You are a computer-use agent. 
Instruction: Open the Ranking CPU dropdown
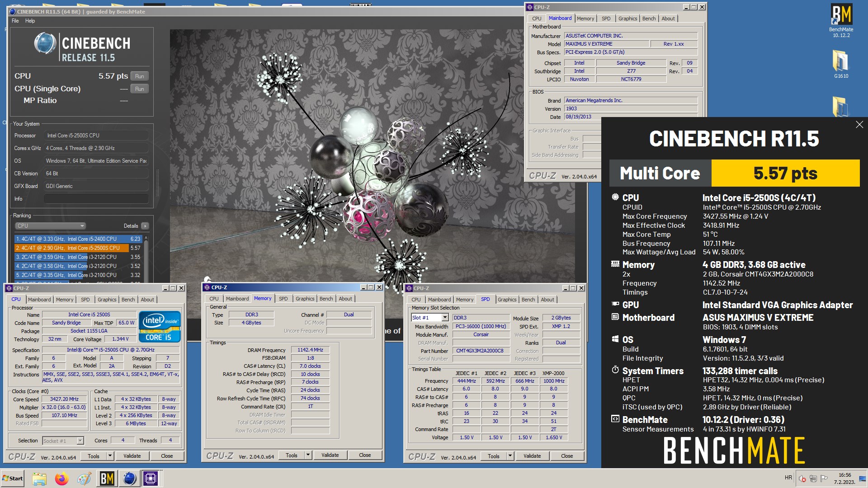coord(51,226)
